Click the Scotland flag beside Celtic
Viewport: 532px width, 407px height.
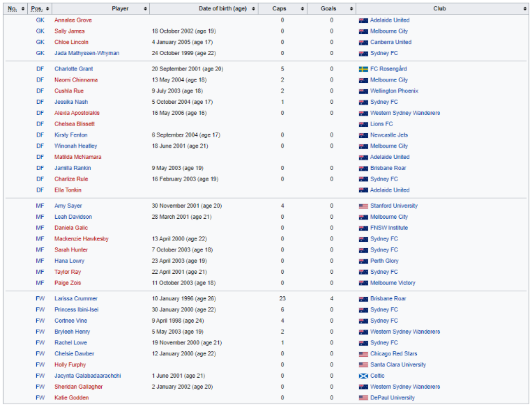363,376
